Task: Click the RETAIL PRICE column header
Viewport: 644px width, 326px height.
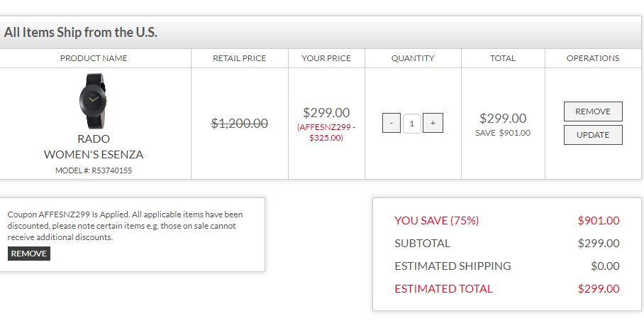Action: coord(240,58)
